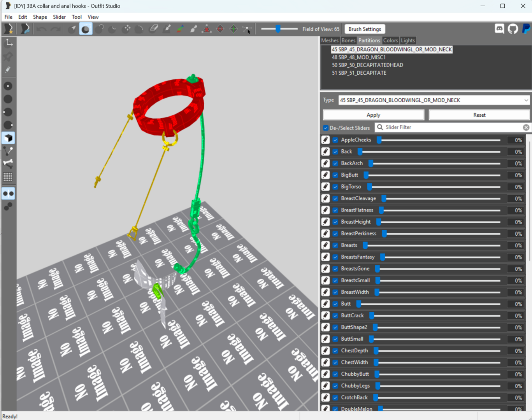Viewport: 532px width, 420px height.
Task: Select the Collapse Vertex tool
Action: [x=207, y=29]
